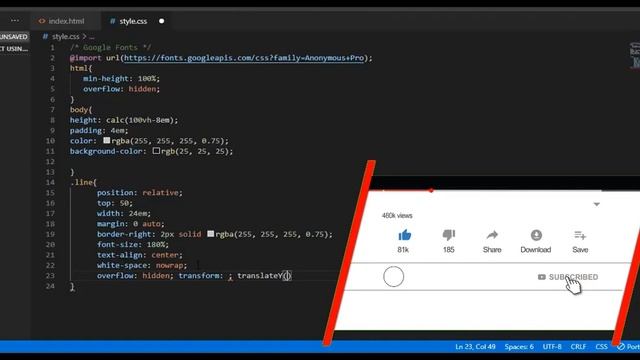Place cursor inside translateY parentheses on line 23
Image resolution: width=640 pixels, height=360 pixels.
pyautogui.click(x=287, y=276)
